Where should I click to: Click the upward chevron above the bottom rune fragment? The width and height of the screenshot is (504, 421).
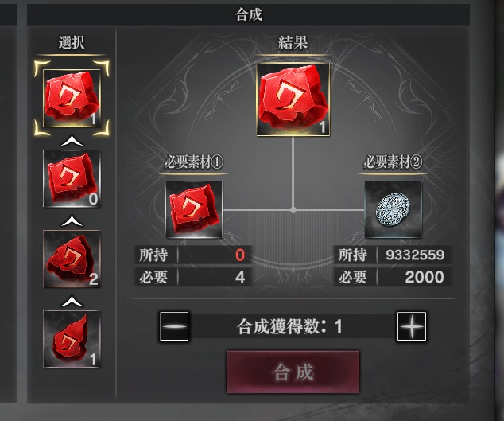tap(72, 301)
